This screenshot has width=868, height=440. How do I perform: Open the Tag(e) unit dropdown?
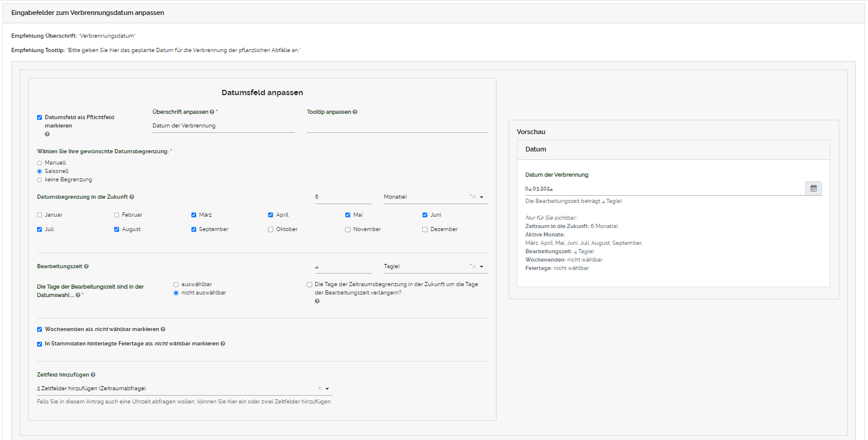click(x=482, y=267)
